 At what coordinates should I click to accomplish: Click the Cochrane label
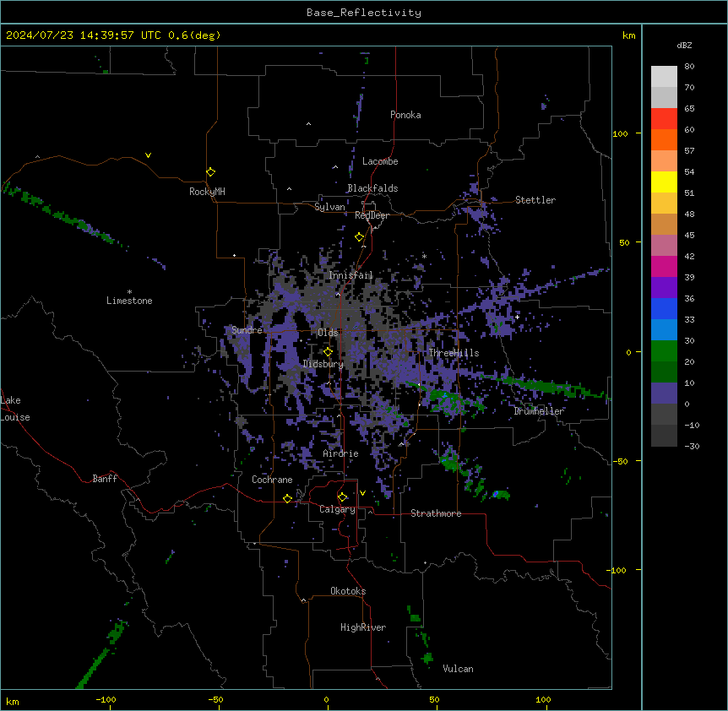click(272, 480)
